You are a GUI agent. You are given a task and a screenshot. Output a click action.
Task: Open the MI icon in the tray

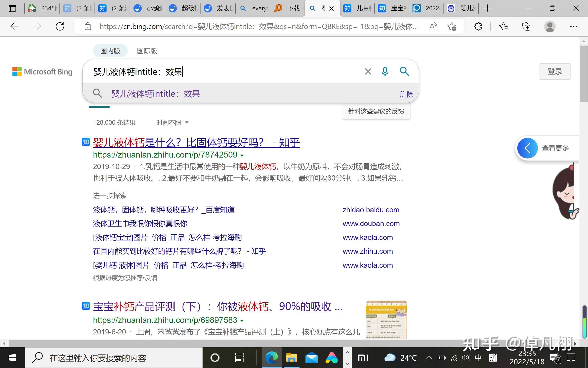[x=363, y=358]
